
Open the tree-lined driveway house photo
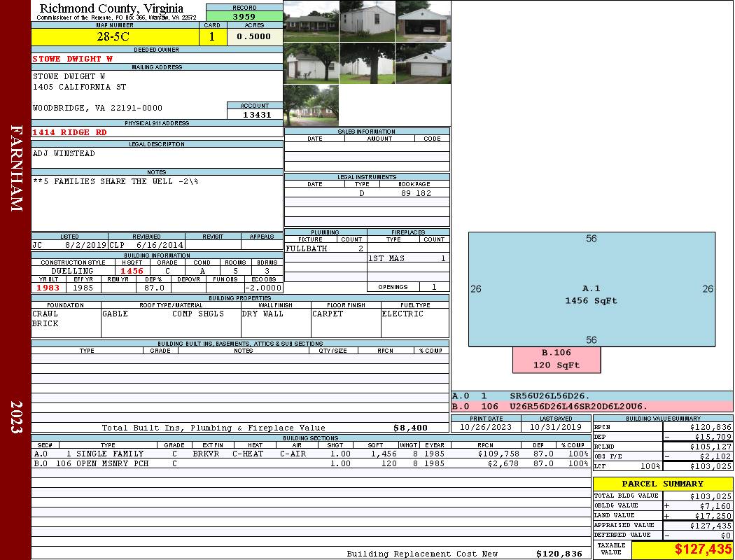[311, 105]
